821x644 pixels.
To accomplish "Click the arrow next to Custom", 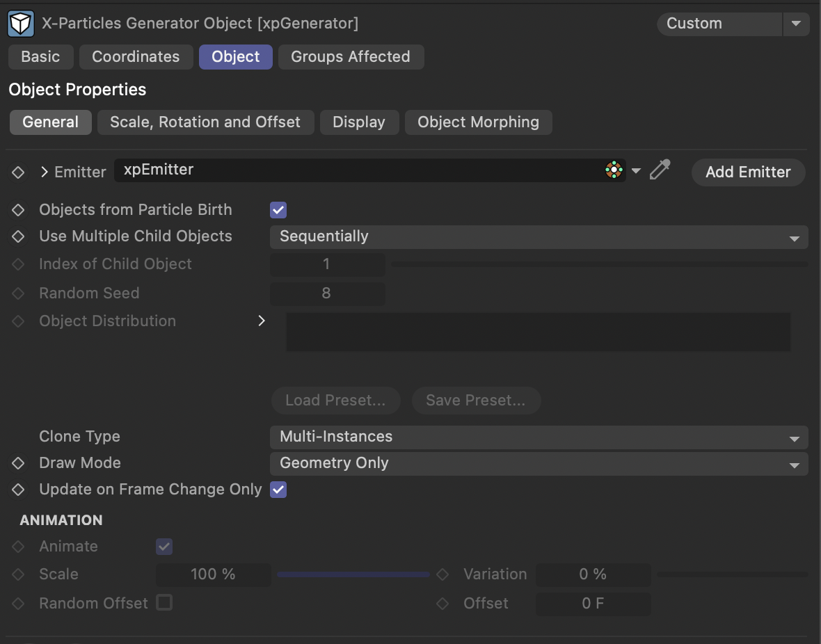I will tap(796, 24).
